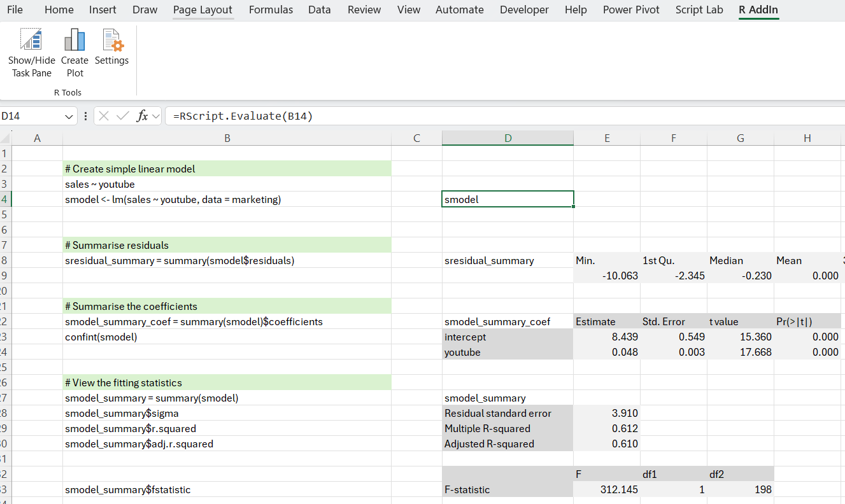This screenshot has width=845, height=504.
Task: Click the Name Box showing D14
Action: (32, 116)
